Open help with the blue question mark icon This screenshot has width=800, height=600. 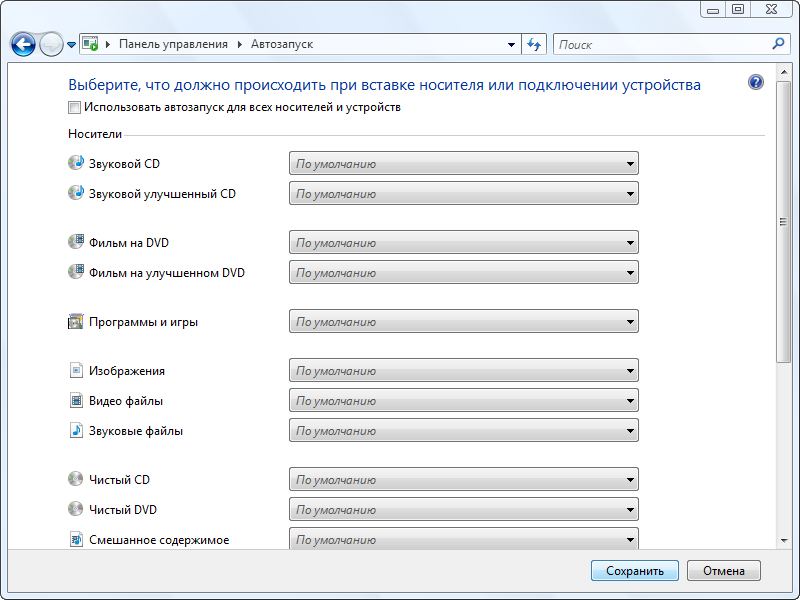click(x=756, y=83)
